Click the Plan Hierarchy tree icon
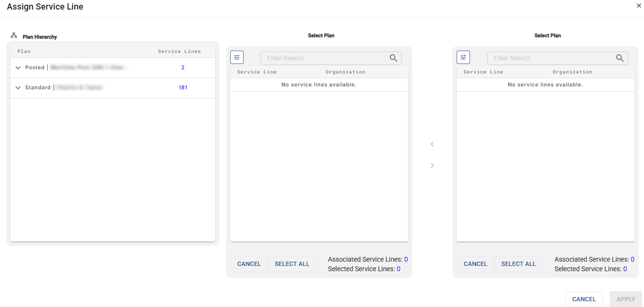644x307 pixels. 14,36
